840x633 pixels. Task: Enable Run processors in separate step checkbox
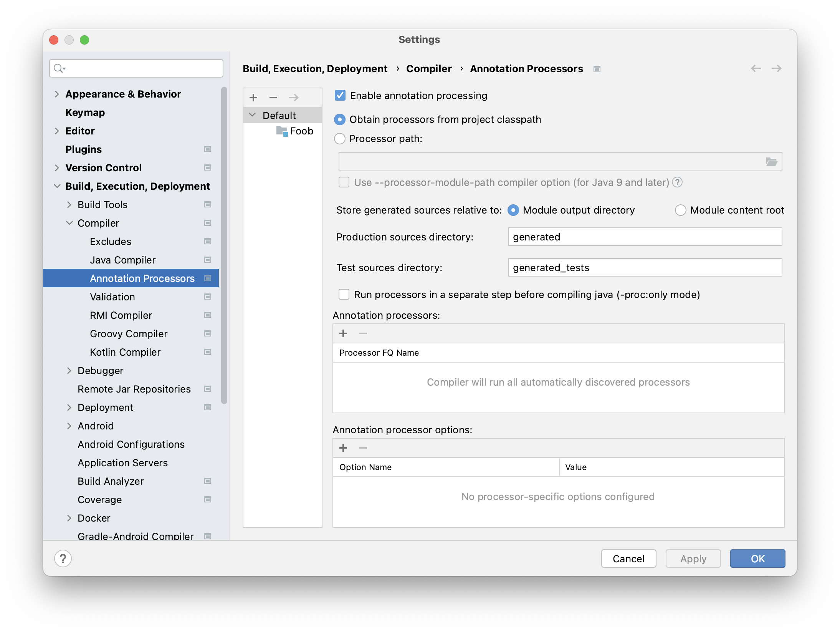[x=344, y=294]
